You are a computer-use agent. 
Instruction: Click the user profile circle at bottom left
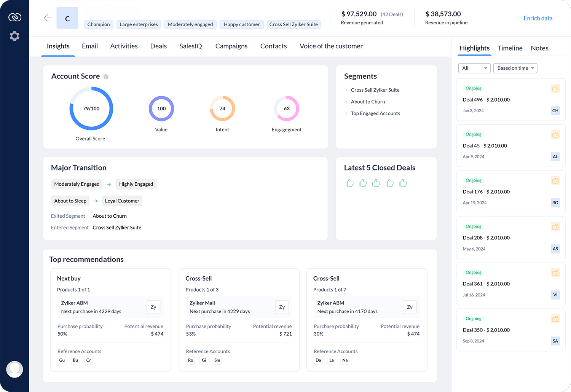[x=14, y=369]
